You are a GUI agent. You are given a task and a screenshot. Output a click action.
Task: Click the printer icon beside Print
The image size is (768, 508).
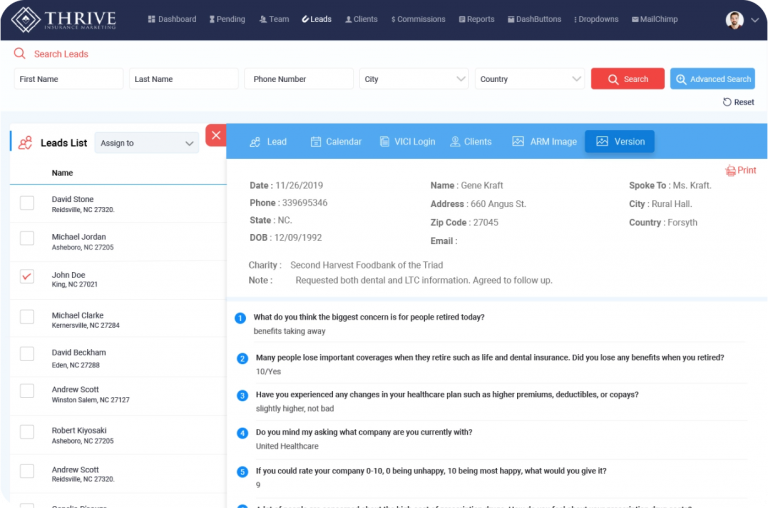pyautogui.click(x=730, y=170)
